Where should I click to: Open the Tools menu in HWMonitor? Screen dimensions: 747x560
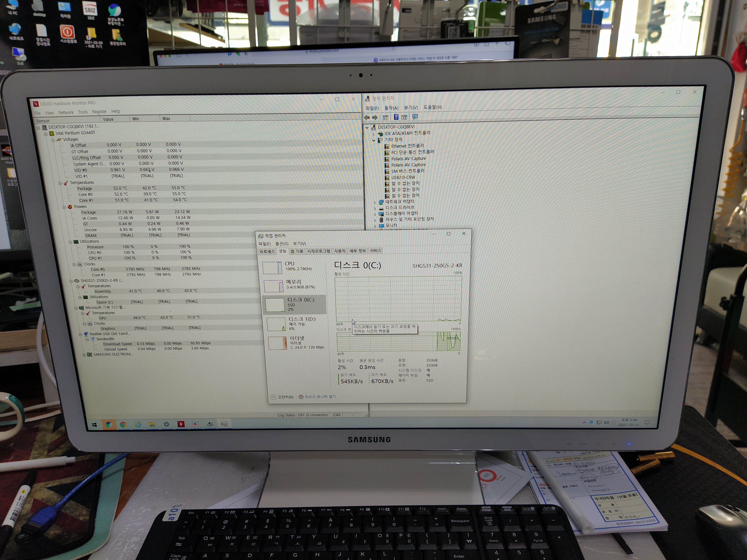point(83,112)
